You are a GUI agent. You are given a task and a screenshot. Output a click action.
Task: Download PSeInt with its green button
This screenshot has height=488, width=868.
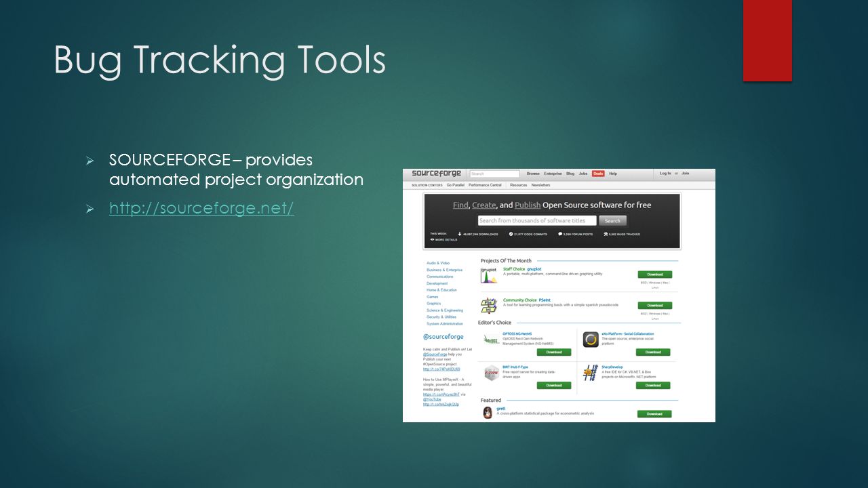[x=655, y=305]
